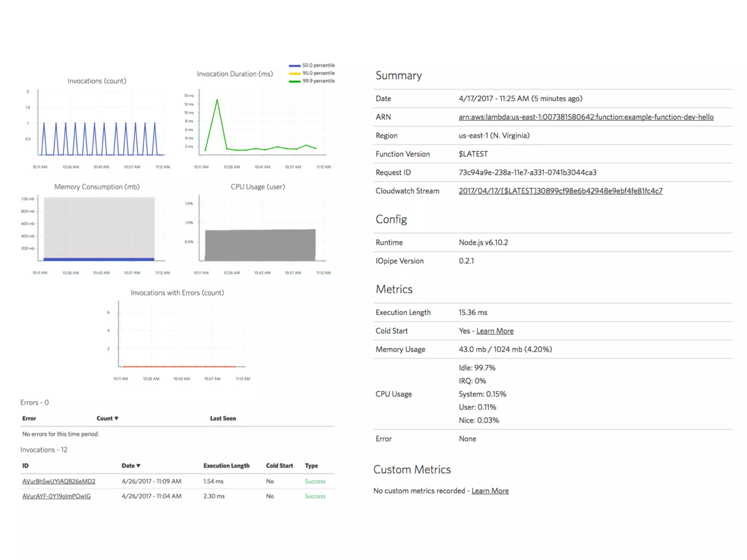Sort errors by Count column arrow
The image size is (747, 560).
coord(116,419)
